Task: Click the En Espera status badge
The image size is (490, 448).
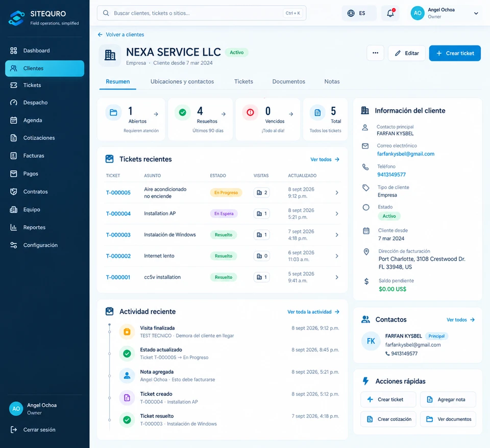Action: 224,214
